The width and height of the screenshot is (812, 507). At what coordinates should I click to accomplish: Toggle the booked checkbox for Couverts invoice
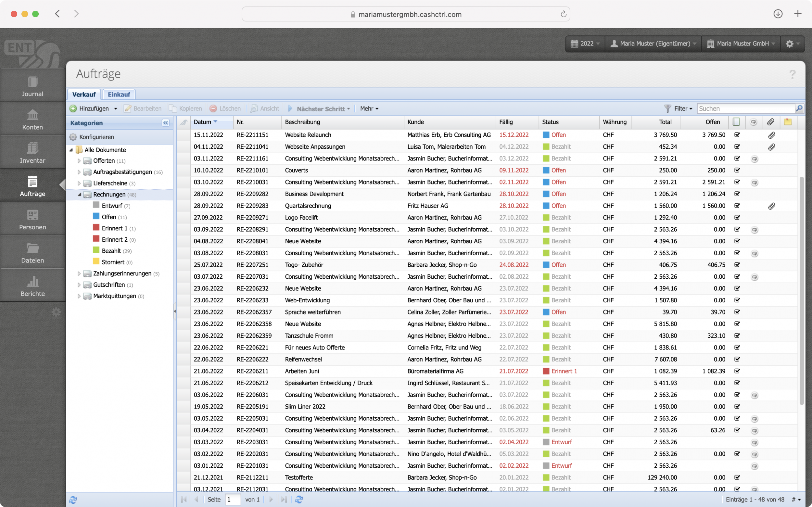pos(737,170)
